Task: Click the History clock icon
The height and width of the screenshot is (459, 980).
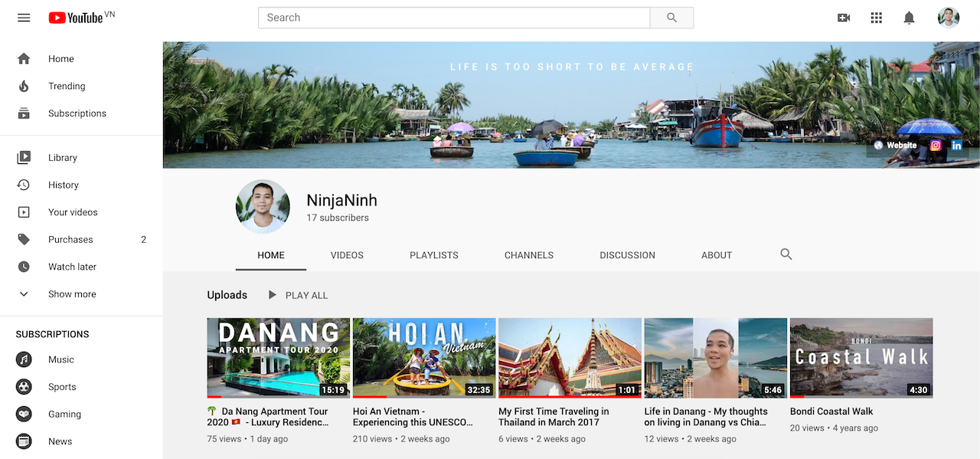Action: (24, 185)
